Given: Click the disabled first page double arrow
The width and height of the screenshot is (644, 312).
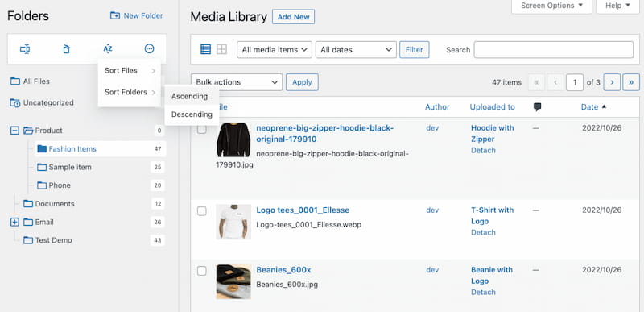Looking at the screenshot, I should (536, 82).
